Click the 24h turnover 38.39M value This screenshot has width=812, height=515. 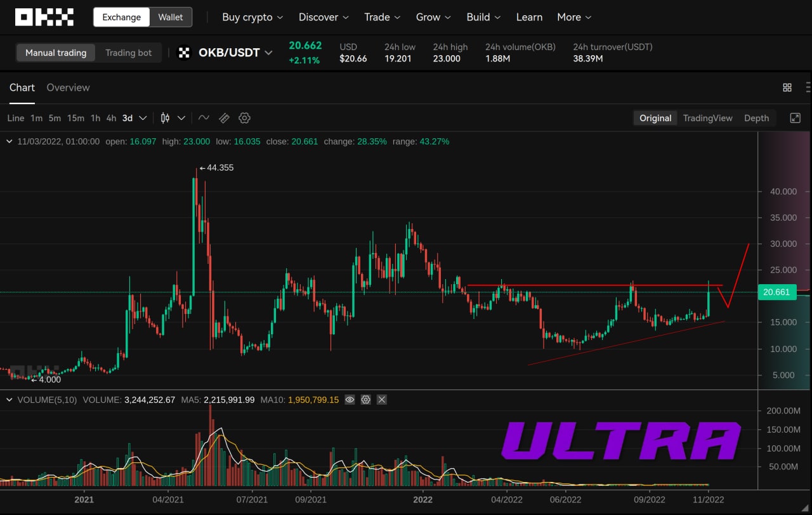(x=588, y=58)
